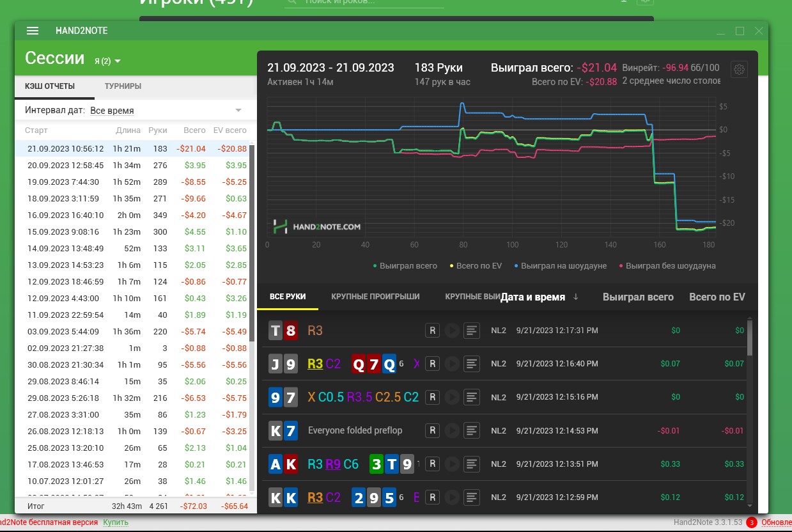Select session '25.08.2023 13:20:10'

click(135, 448)
